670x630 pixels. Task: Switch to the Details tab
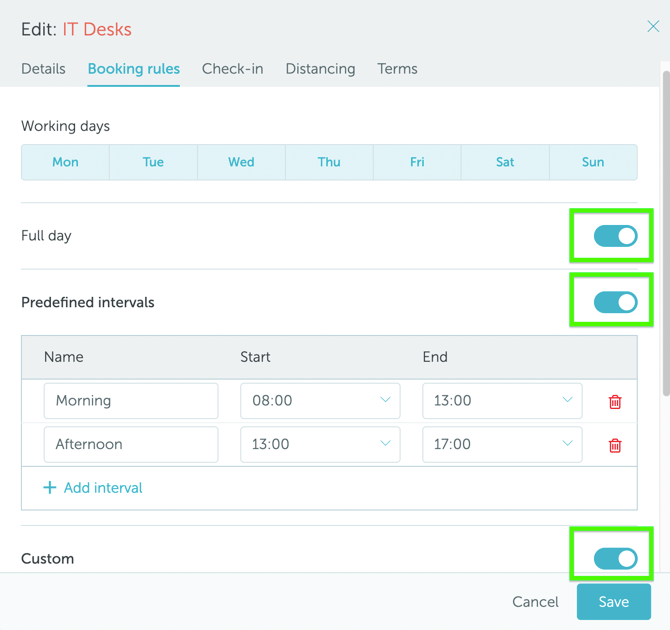43,69
